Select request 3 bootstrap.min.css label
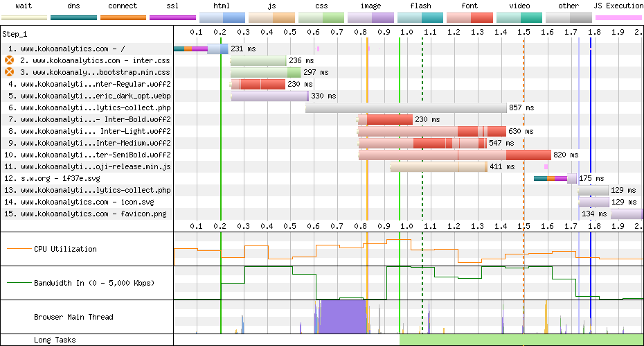 pyautogui.click(x=95, y=72)
